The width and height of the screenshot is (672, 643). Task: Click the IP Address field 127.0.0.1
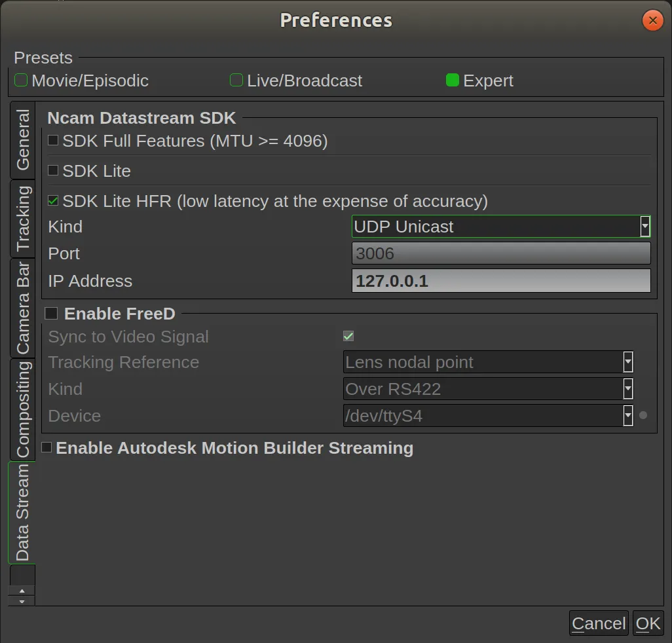coord(501,281)
